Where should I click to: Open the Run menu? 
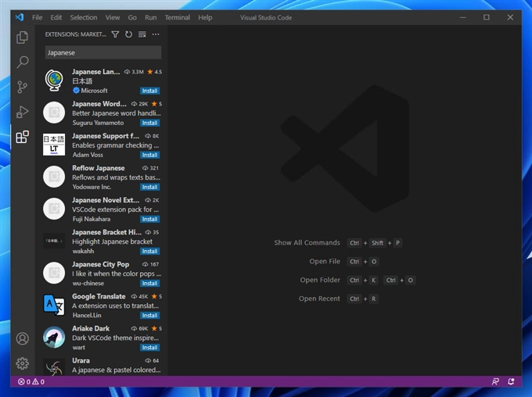point(151,17)
